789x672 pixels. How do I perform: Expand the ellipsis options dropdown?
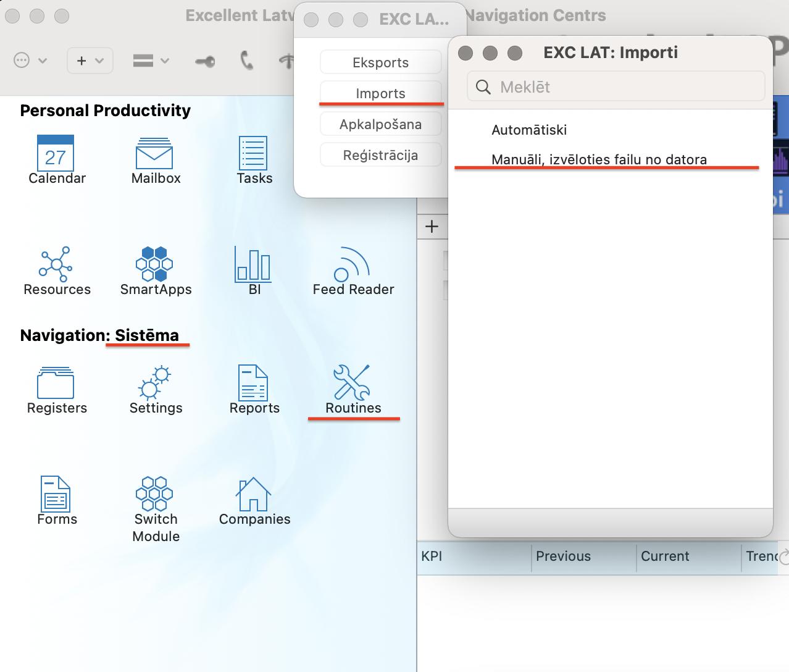click(x=30, y=61)
